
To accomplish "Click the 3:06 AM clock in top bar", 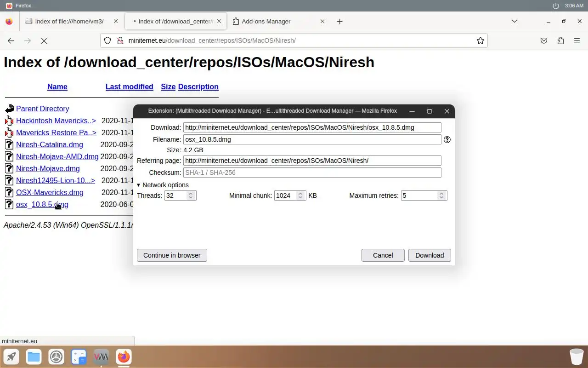I will (x=574, y=6).
